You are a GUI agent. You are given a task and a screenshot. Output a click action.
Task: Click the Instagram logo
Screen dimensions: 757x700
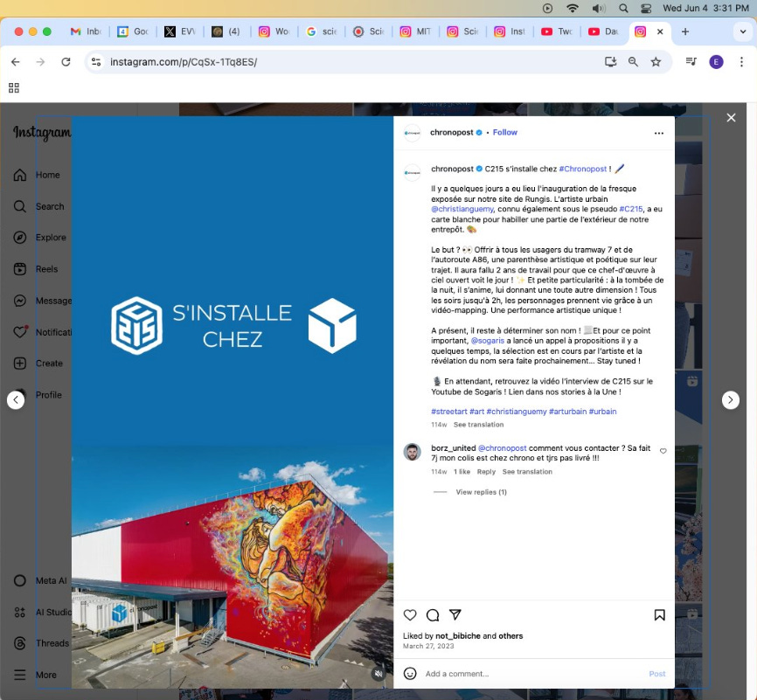[42, 132]
